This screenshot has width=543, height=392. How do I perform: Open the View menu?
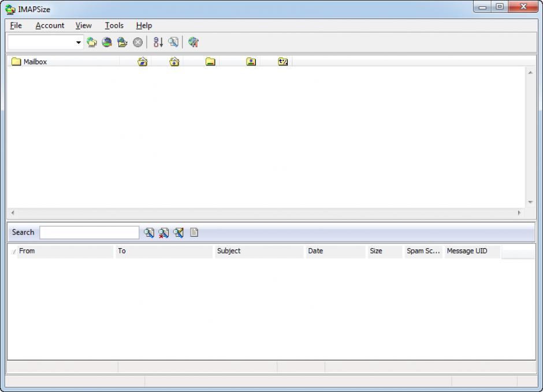pos(83,25)
